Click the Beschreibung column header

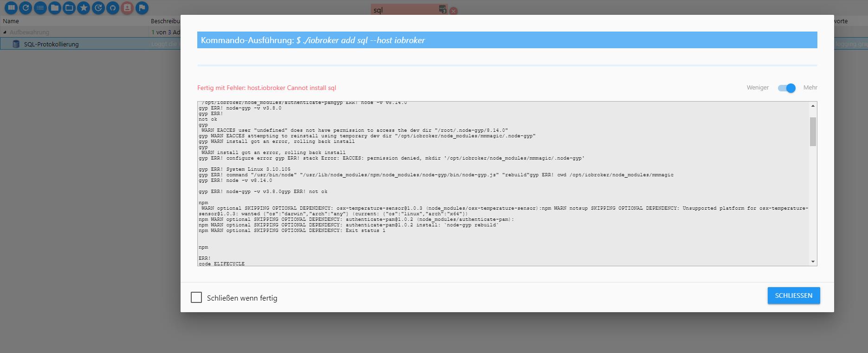[165, 21]
